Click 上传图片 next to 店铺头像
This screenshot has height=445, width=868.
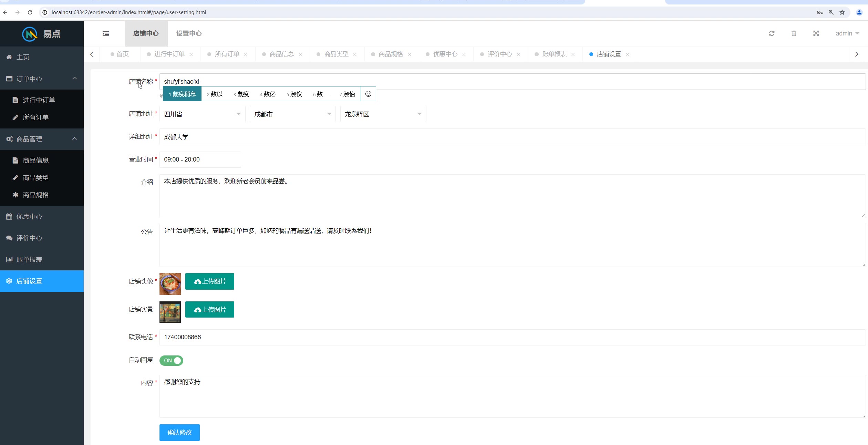point(209,281)
